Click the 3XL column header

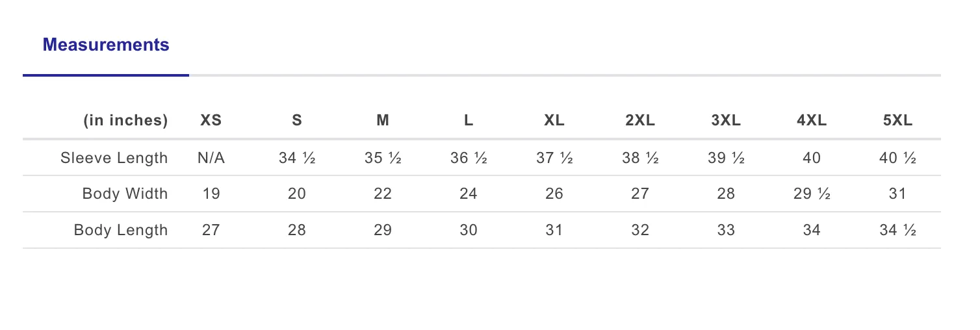pyautogui.click(x=726, y=120)
